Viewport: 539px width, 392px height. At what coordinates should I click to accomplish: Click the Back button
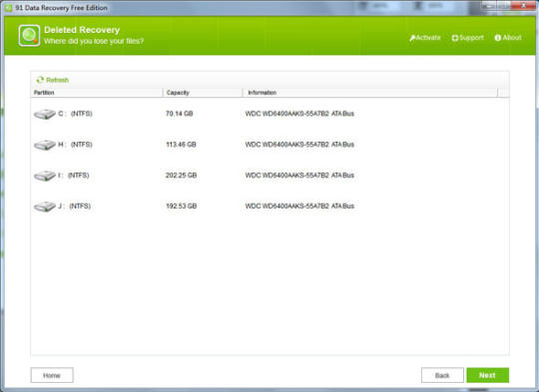pos(442,375)
